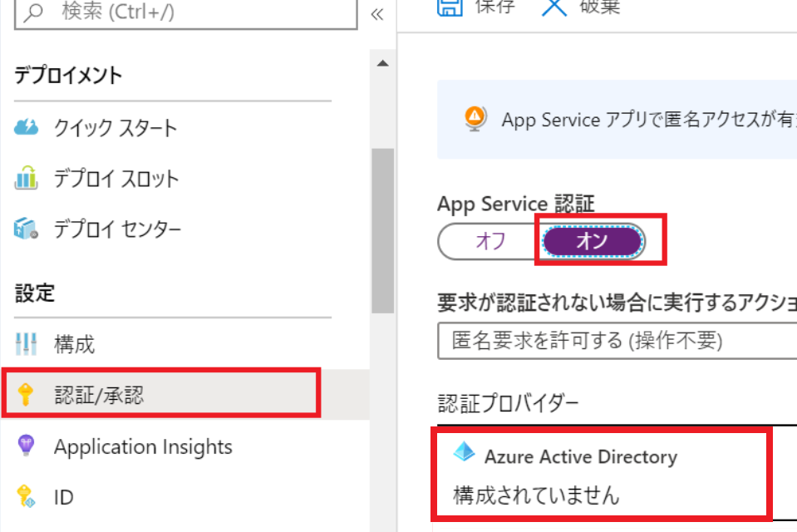Click the search magnifier icon

click(x=33, y=11)
